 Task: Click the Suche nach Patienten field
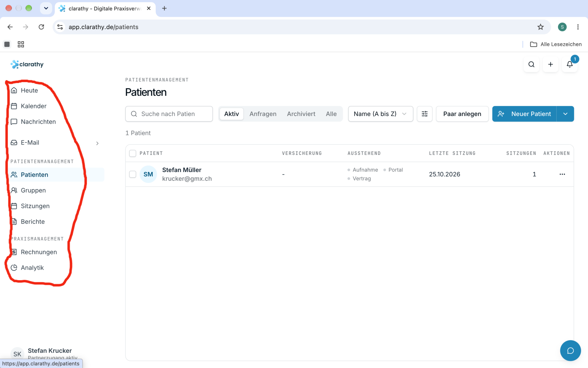tap(169, 114)
